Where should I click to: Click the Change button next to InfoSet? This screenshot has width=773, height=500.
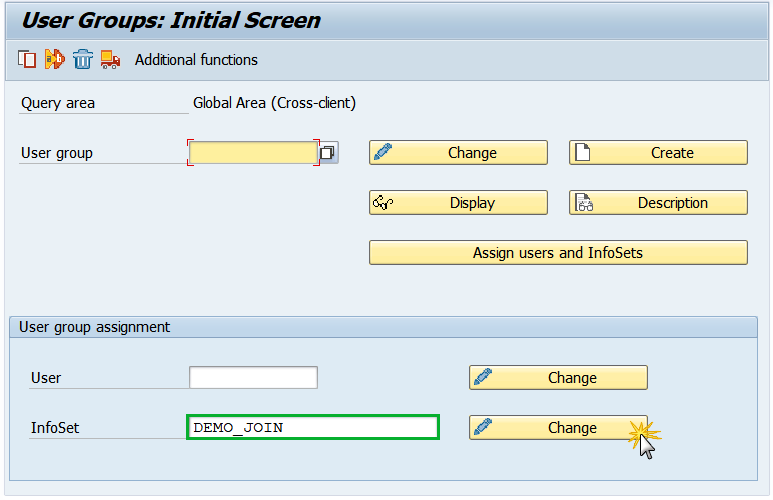pyautogui.click(x=558, y=428)
